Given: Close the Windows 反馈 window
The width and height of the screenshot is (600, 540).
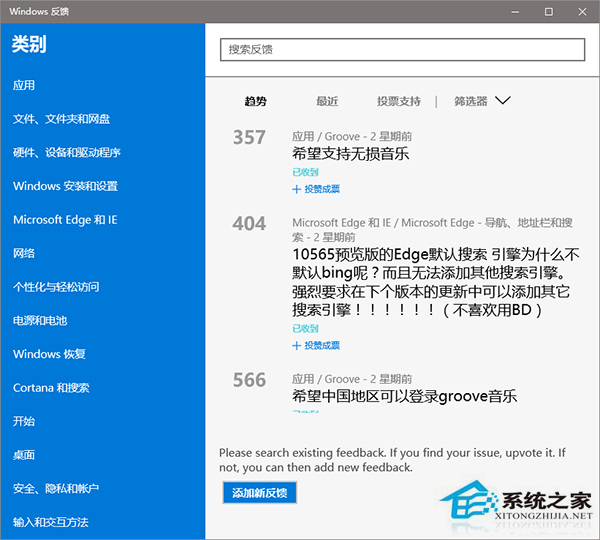Looking at the screenshot, I should pyautogui.click(x=582, y=12).
